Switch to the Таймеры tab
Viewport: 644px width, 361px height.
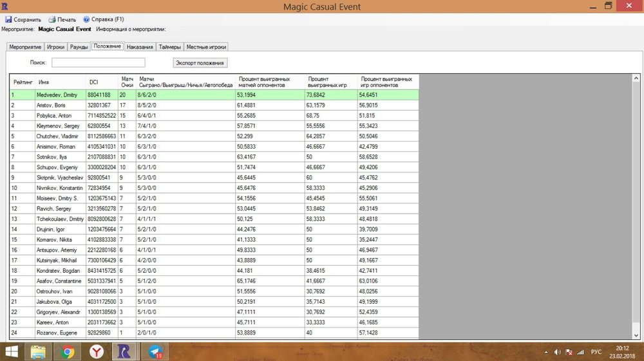[170, 47]
